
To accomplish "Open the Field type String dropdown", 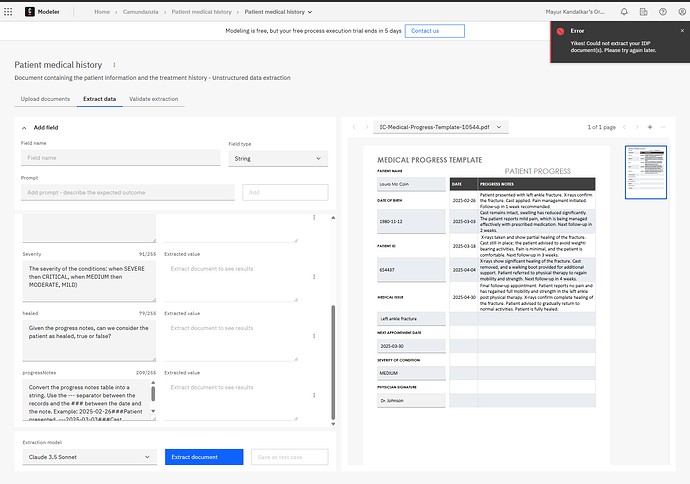I will [x=278, y=158].
